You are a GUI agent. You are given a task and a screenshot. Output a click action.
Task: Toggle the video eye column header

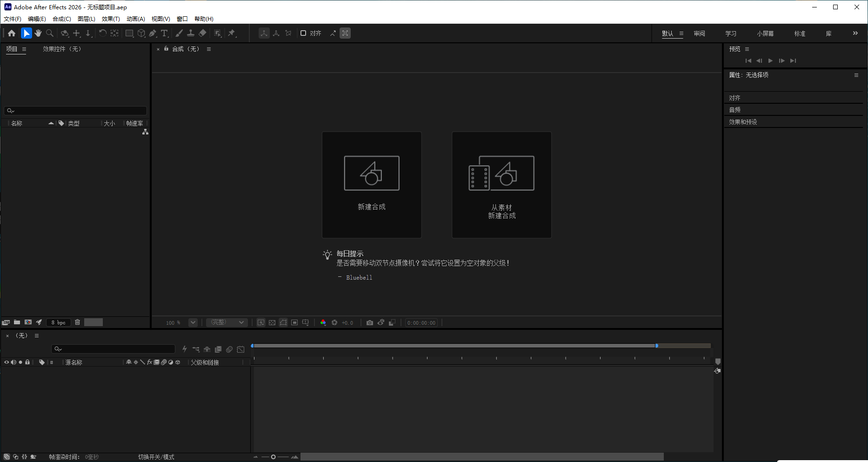7,362
